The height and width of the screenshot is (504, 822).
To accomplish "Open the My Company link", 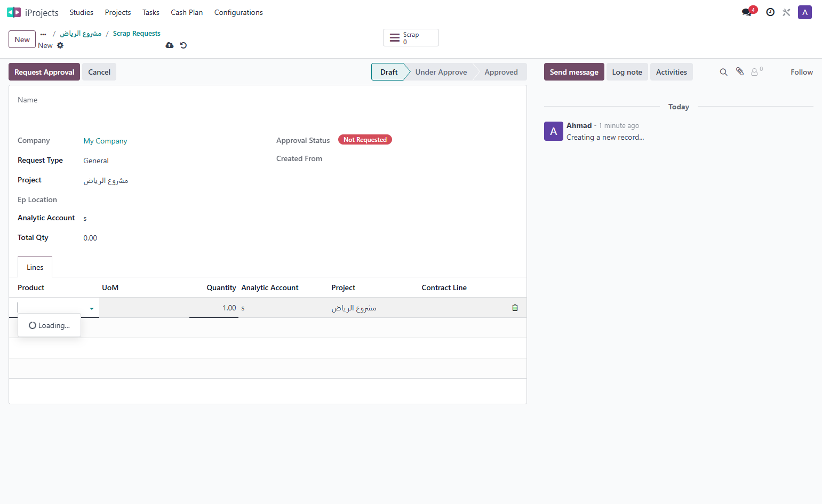I will (x=106, y=141).
